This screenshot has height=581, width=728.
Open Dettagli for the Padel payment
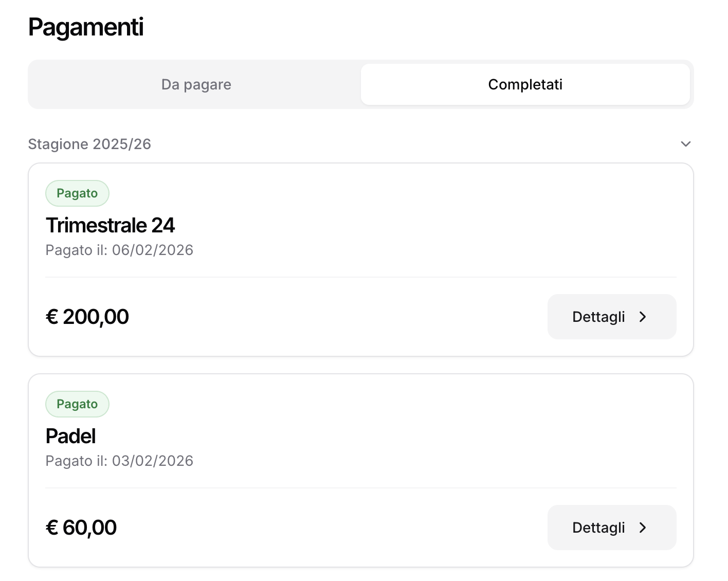pyautogui.click(x=611, y=528)
